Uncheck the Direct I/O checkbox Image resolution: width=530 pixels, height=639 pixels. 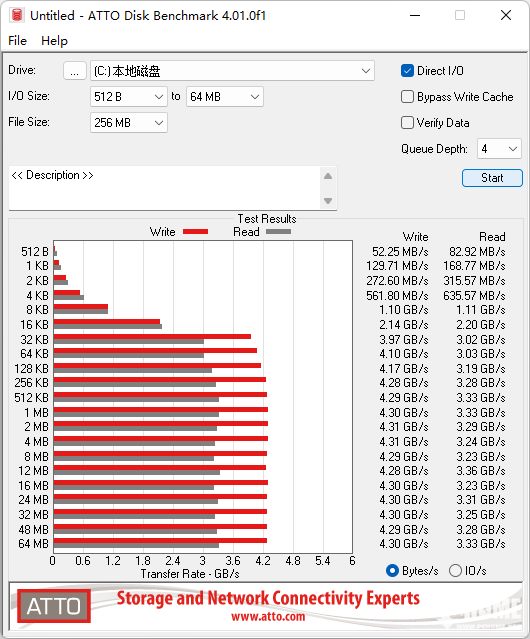click(x=407, y=71)
